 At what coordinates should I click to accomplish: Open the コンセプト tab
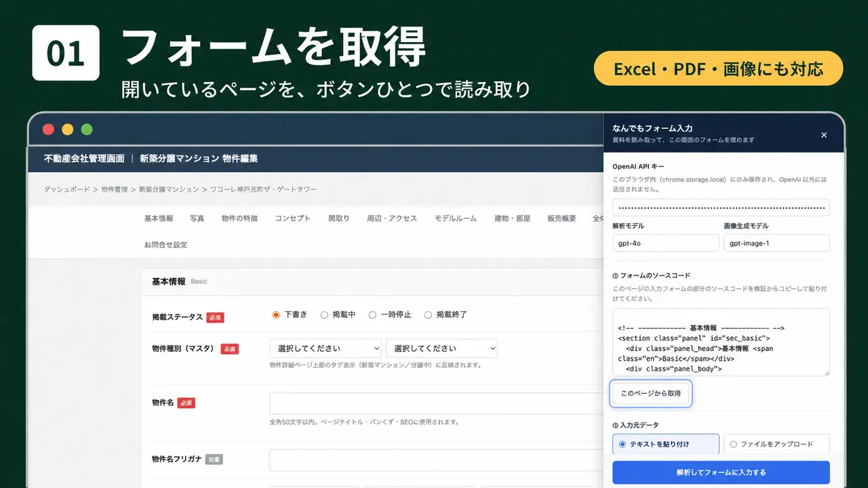pos(292,218)
